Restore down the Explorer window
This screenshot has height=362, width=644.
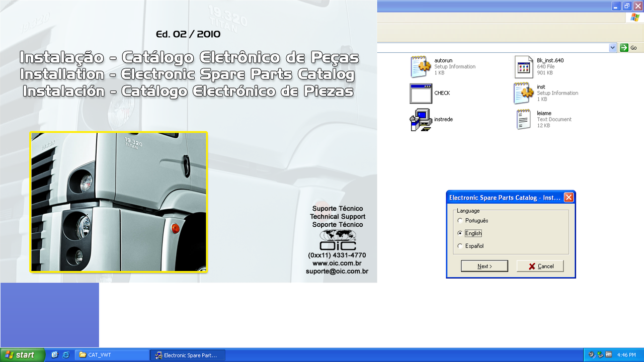click(x=627, y=6)
